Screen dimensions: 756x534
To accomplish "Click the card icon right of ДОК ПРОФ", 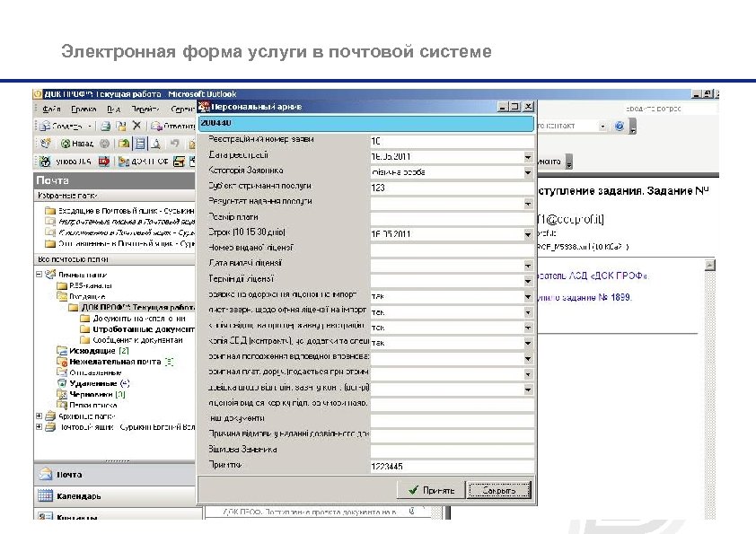I will tap(179, 162).
